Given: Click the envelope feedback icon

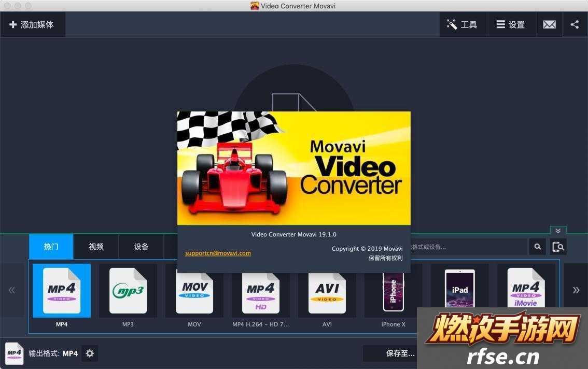Looking at the screenshot, I should tap(550, 24).
